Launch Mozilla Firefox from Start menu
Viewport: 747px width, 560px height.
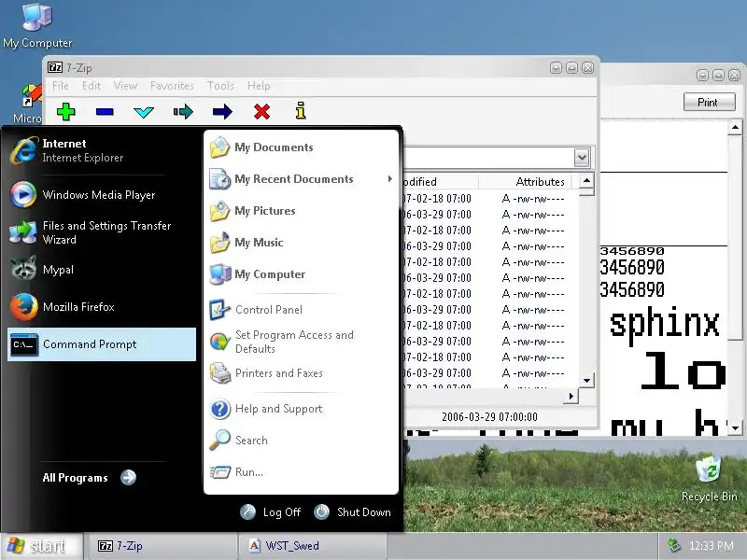click(x=102, y=307)
